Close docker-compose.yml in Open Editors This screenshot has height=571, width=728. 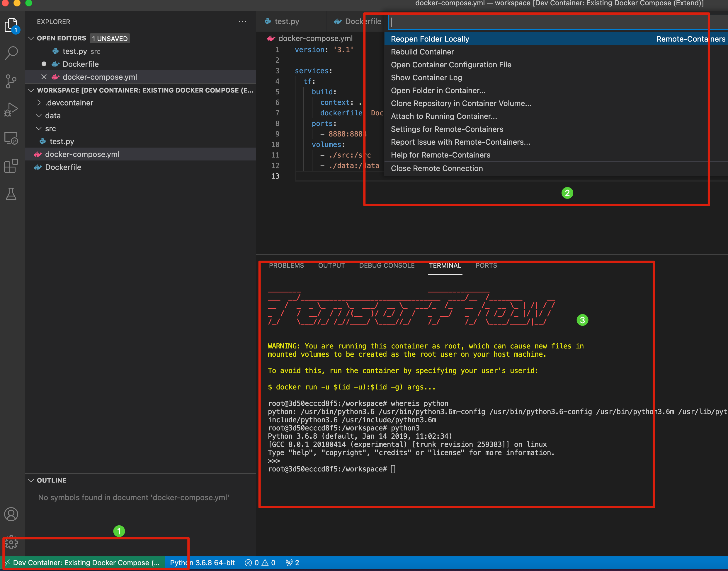(44, 77)
